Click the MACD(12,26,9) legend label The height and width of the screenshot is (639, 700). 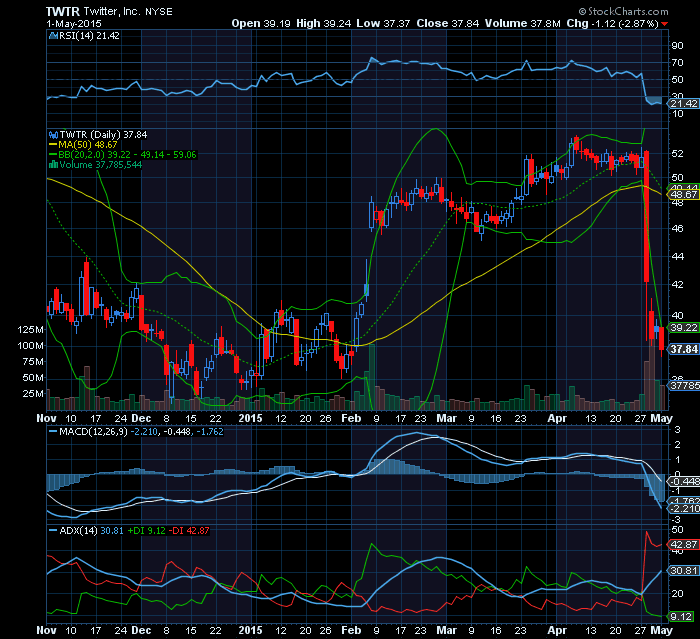93,432
